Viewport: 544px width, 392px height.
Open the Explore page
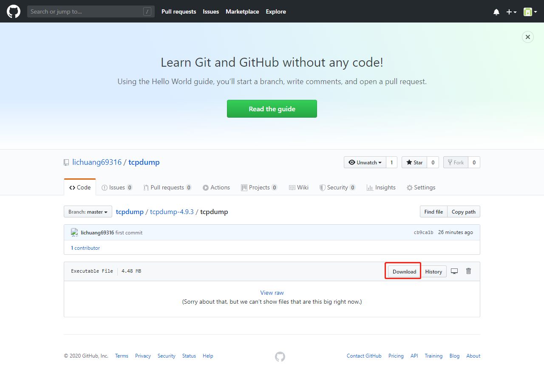276,11
